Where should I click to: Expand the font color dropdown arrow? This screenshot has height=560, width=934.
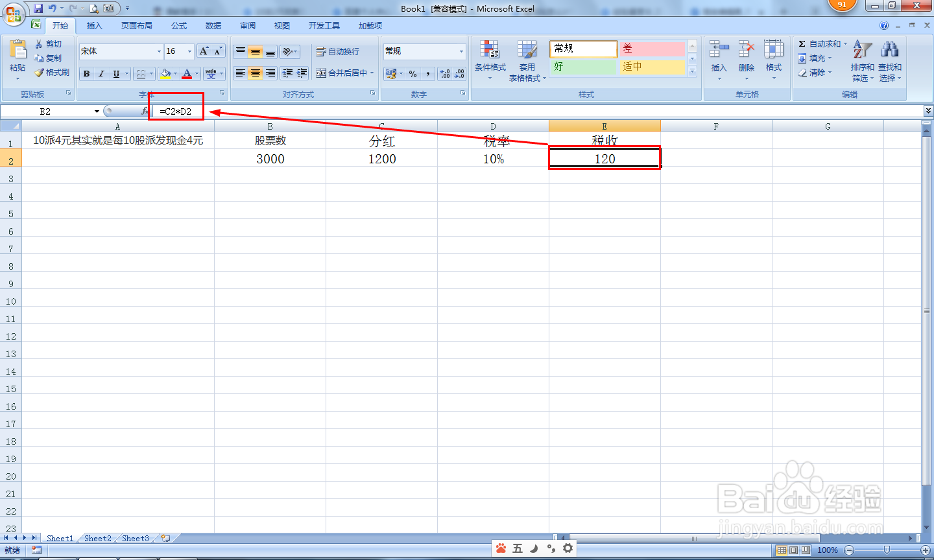click(x=197, y=73)
